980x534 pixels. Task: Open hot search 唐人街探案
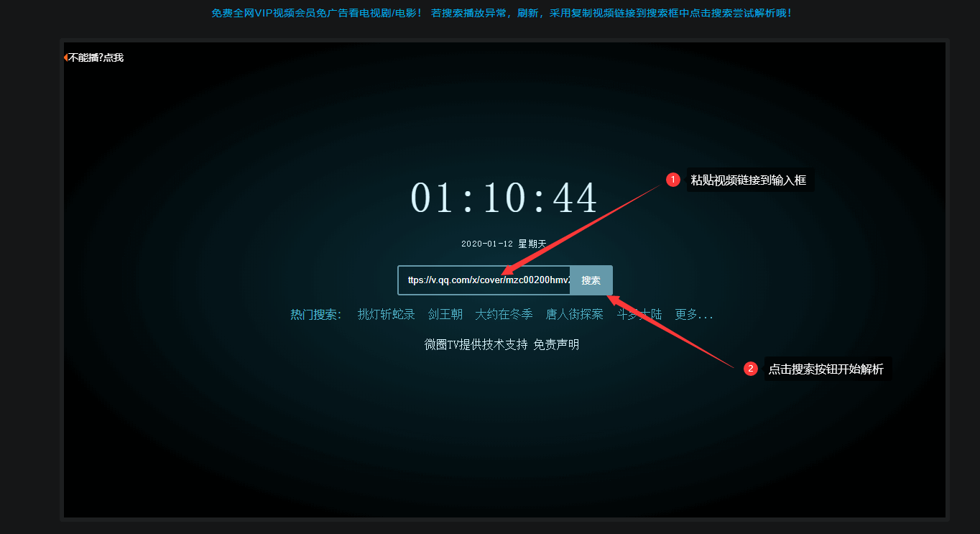point(575,315)
